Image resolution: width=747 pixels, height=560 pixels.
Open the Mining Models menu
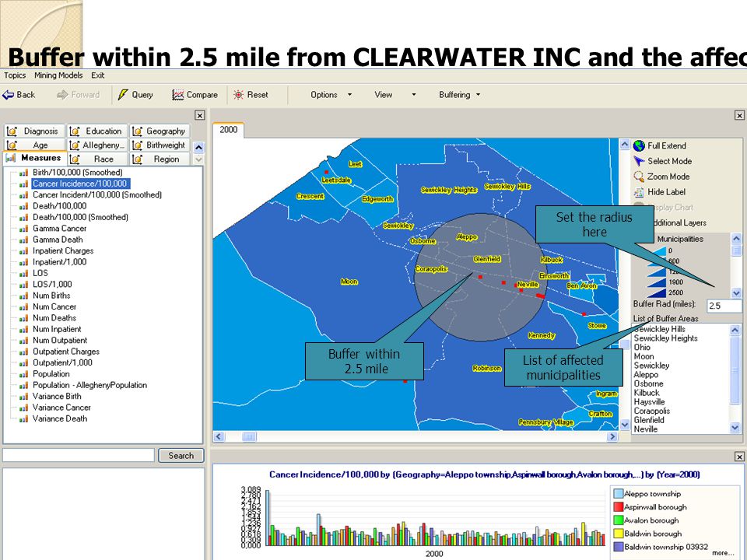coord(58,75)
